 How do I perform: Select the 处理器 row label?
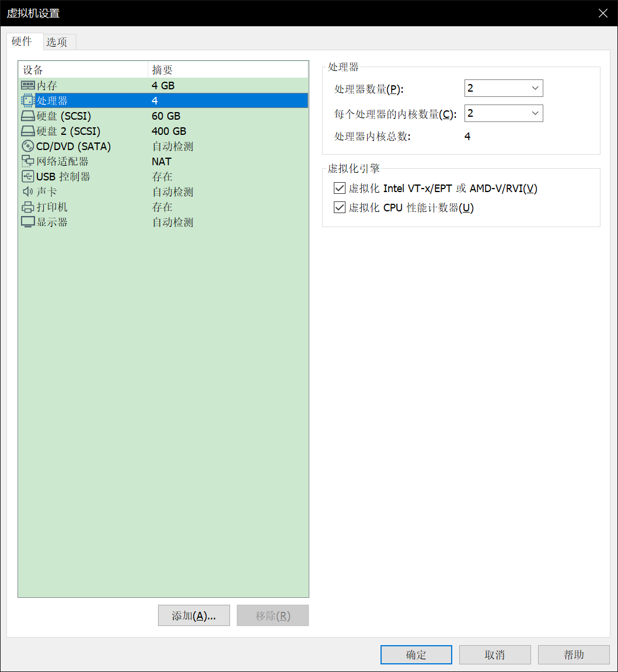53,101
